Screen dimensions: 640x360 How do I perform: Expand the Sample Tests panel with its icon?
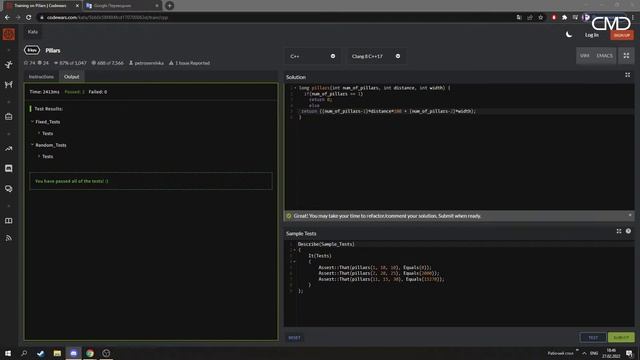[619, 231]
